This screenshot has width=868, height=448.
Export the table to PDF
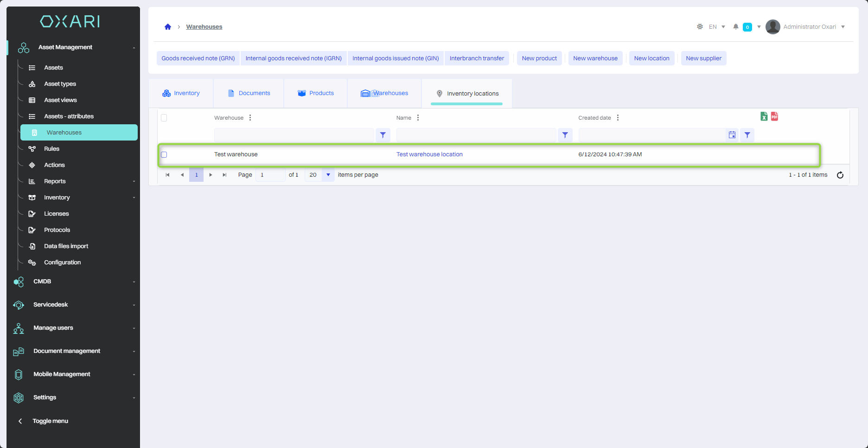tap(774, 116)
